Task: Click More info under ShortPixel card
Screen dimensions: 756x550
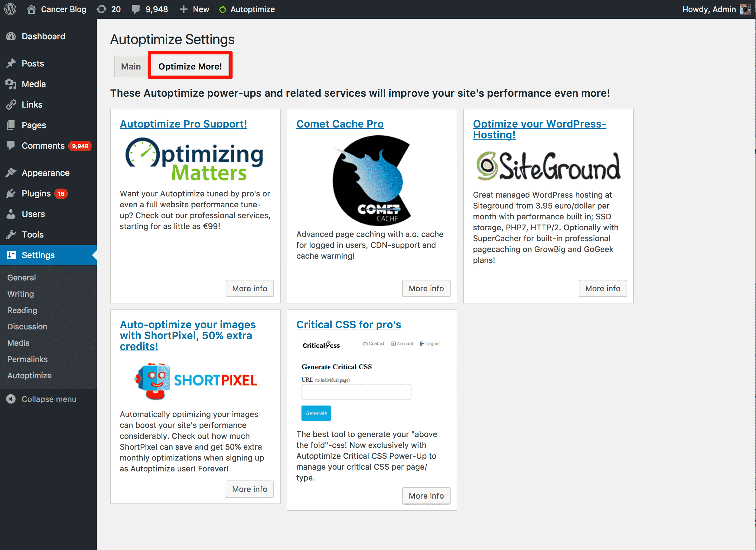Action: point(250,489)
